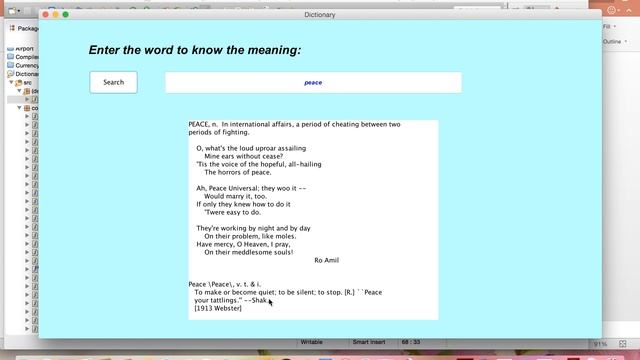
Task: Click the Smart Insert status entry
Action: click(369, 342)
